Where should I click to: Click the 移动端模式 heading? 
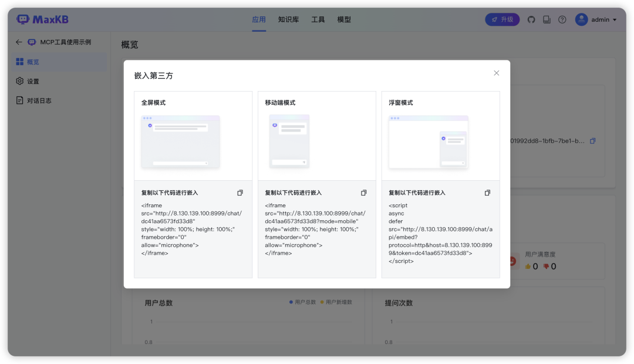pyautogui.click(x=280, y=103)
